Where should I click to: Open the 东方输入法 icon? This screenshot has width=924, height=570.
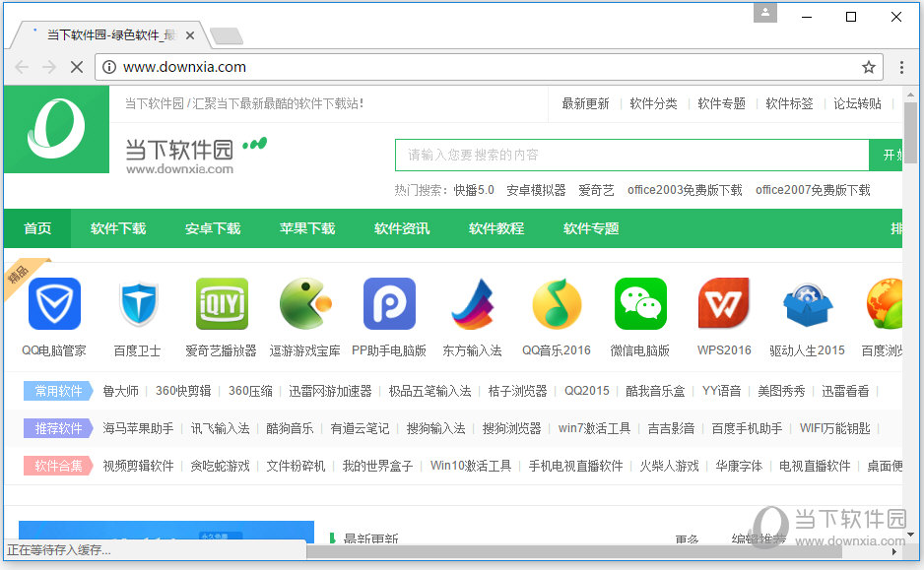pyautogui.click(x=473, y=304)
